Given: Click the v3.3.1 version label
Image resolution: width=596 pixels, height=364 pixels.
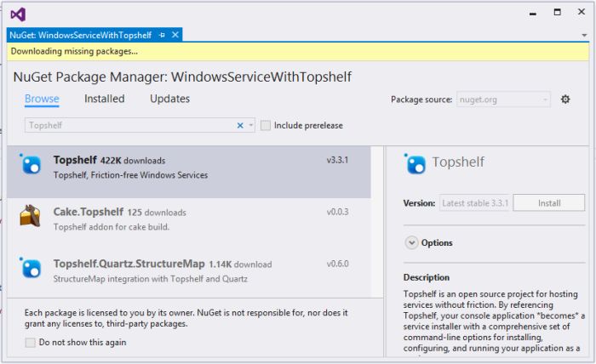Looking at the screenshot, I should point(337,160).
